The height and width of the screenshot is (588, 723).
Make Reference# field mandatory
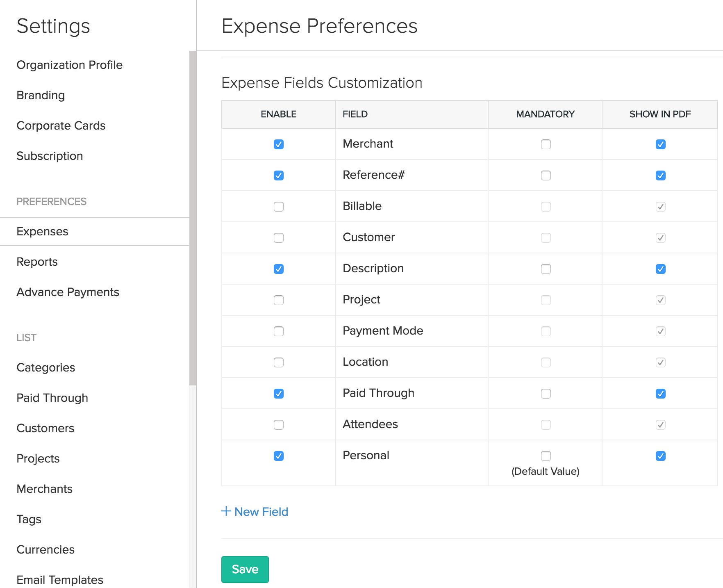(546, 175)
